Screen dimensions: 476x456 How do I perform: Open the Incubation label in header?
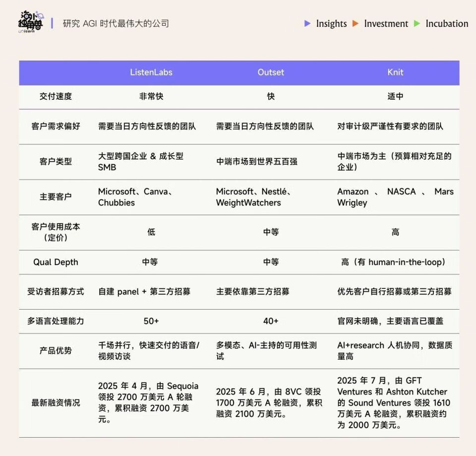pyautogui.click(x=446, y=23)
